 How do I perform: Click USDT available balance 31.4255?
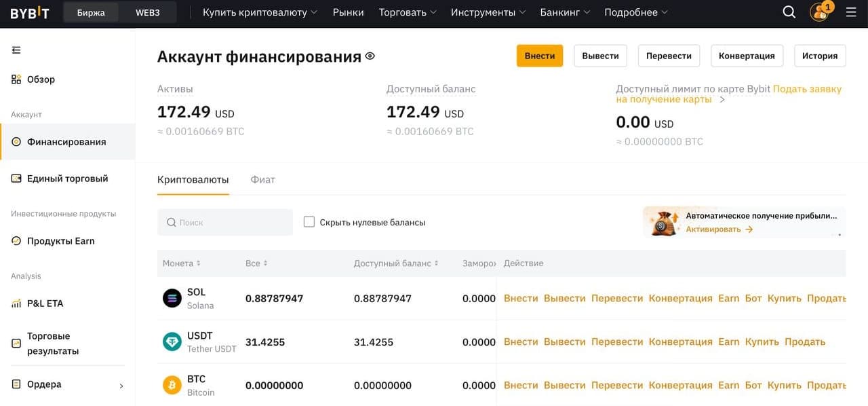coord(374,342)
